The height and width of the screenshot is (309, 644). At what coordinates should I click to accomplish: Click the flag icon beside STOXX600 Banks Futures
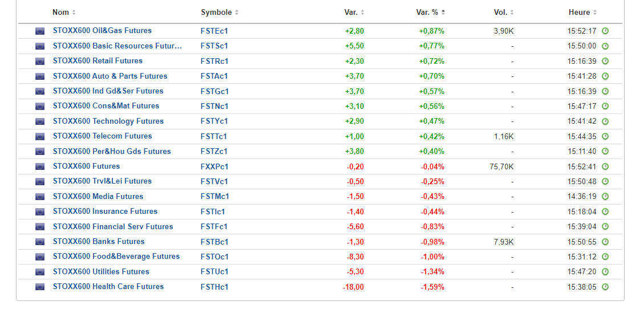(40, 242)
